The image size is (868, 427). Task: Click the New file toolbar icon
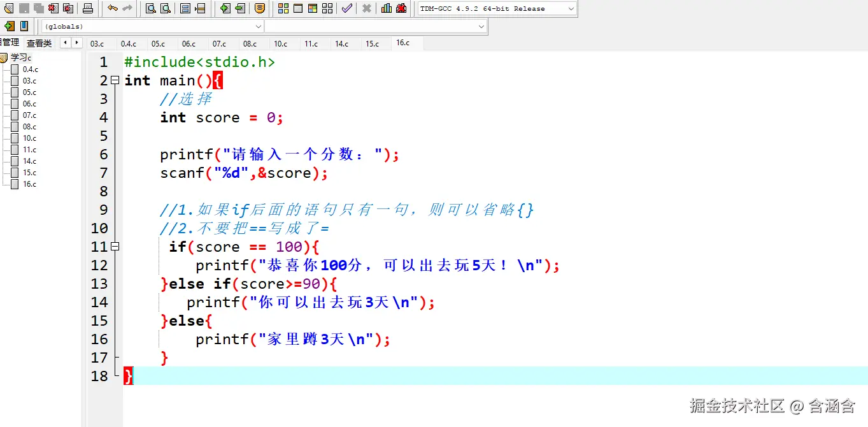click(x=9, y=8)
